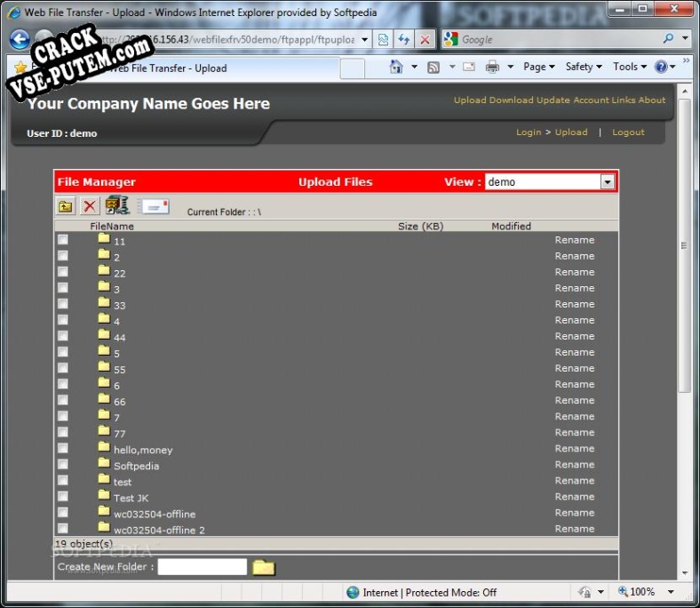Screen dimensions: 700x608
Task: Click the browser address bar URL
Action: 228,40
